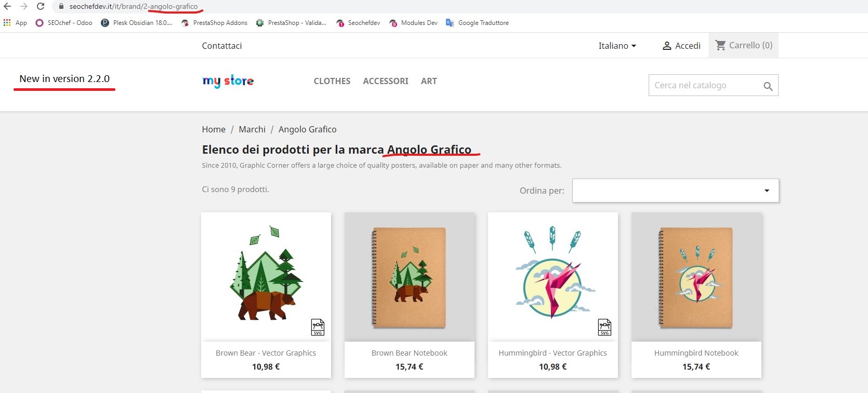Click the browser back arrow
Image resolution: width=868 pixels, height=393 pixels.
point(7,7)
